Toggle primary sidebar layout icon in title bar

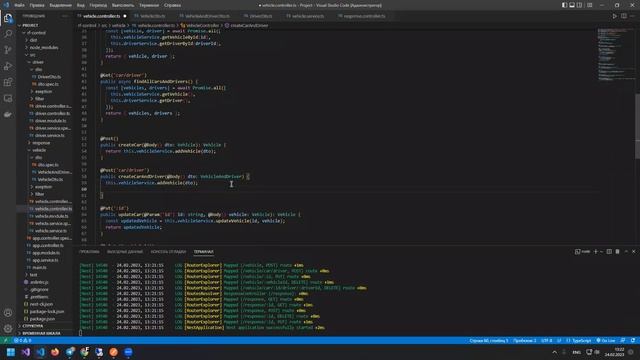(x=564, y=5)
